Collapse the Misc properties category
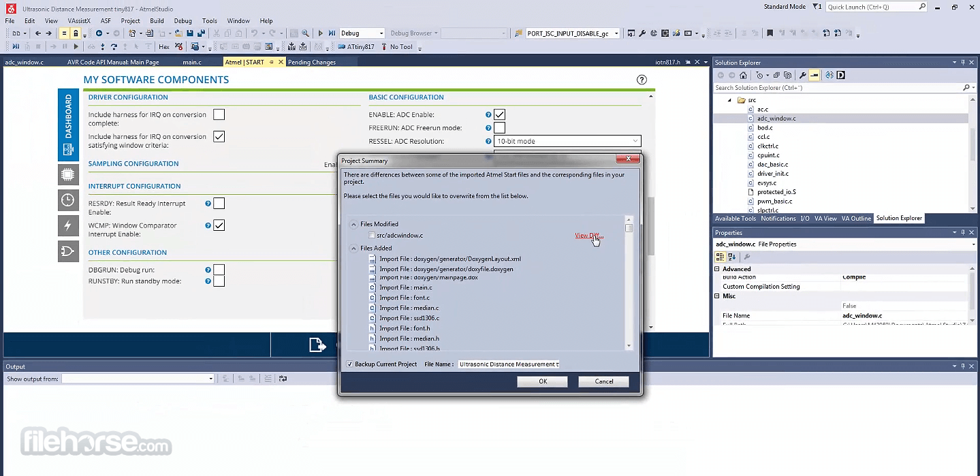This screenshot has width=980, height=476. click(x=716, y=296)
